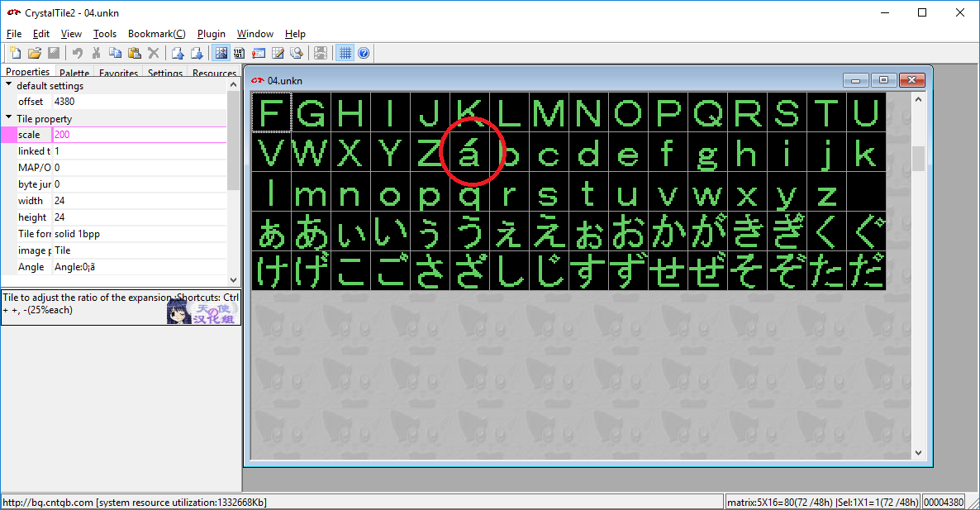The width and height of the screenshot is (980, 510).
Task: Click tile viewer scrollbar up arrow
Action: pyautogui.click(x=918, y=99)
